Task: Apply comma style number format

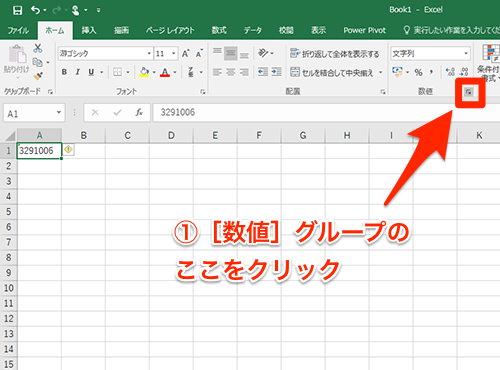Action: pos(431,72)
